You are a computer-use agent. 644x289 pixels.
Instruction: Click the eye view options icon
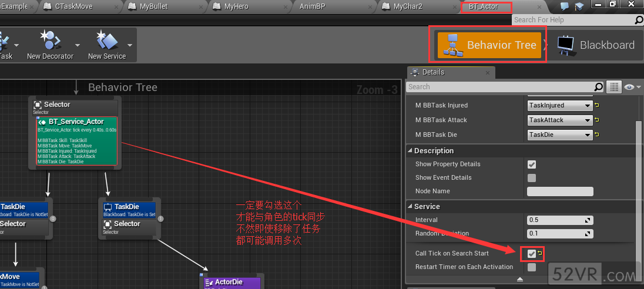pos(629,87)
